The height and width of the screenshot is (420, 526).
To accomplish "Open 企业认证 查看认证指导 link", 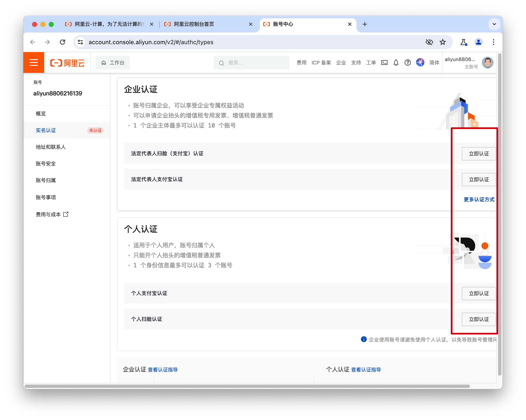I will pyautogui.click(x=163, y=370).
